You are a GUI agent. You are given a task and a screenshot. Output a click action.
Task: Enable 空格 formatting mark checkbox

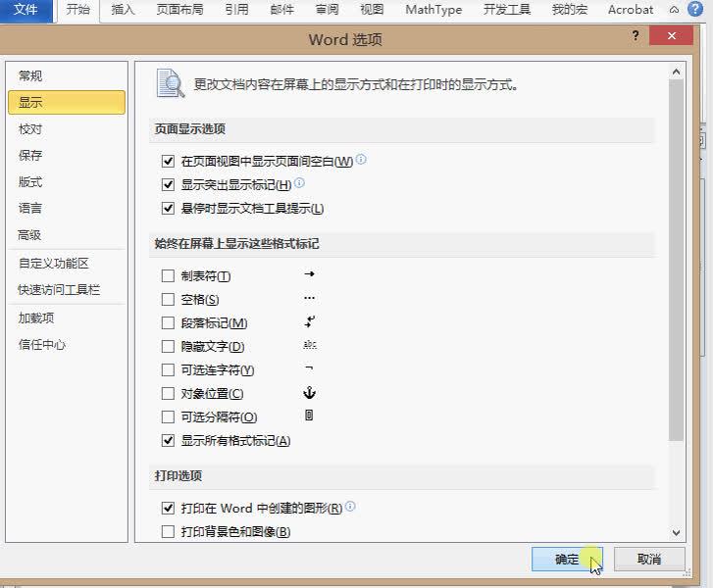point(168,300)
